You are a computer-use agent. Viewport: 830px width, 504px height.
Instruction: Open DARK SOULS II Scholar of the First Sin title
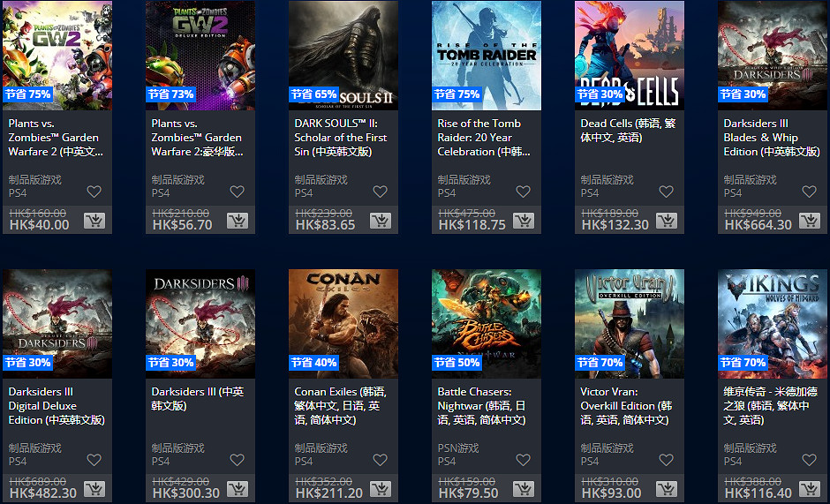click(340, 137)
